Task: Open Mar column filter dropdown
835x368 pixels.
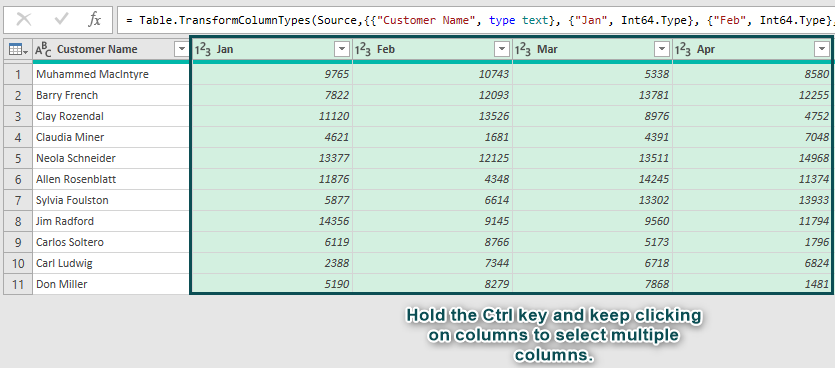Action: [662, 50]
